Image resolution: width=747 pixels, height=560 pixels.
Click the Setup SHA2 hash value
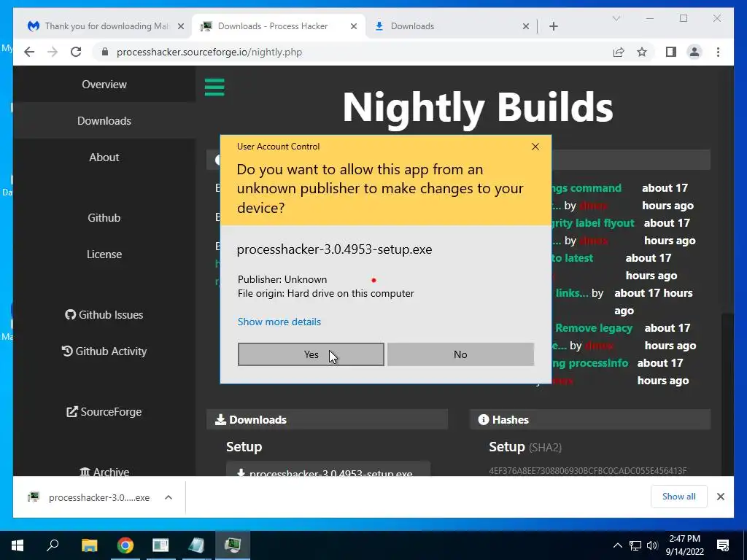click(588, 470)
